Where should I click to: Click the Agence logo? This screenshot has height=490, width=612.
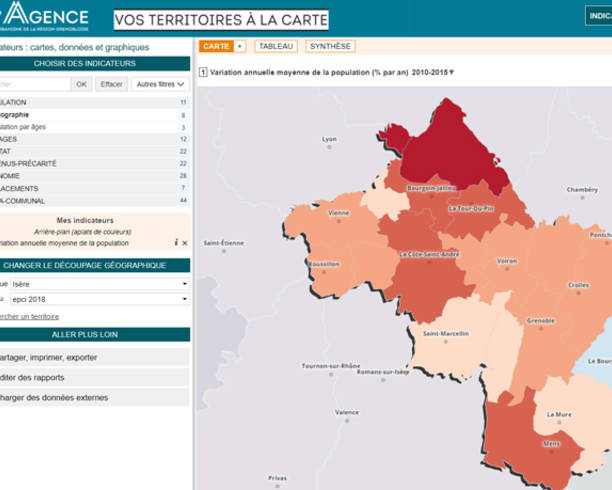click(x=44, y=17)
